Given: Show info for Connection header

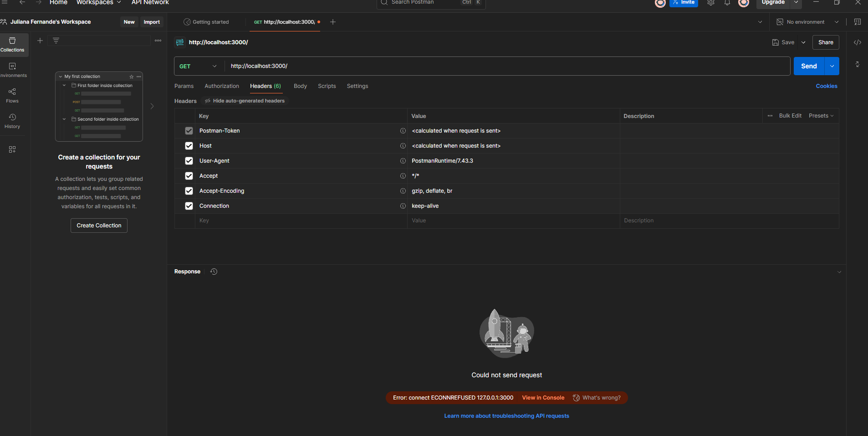Looking at the screenshot, I should pyautogui.click(x=403, y=206).
